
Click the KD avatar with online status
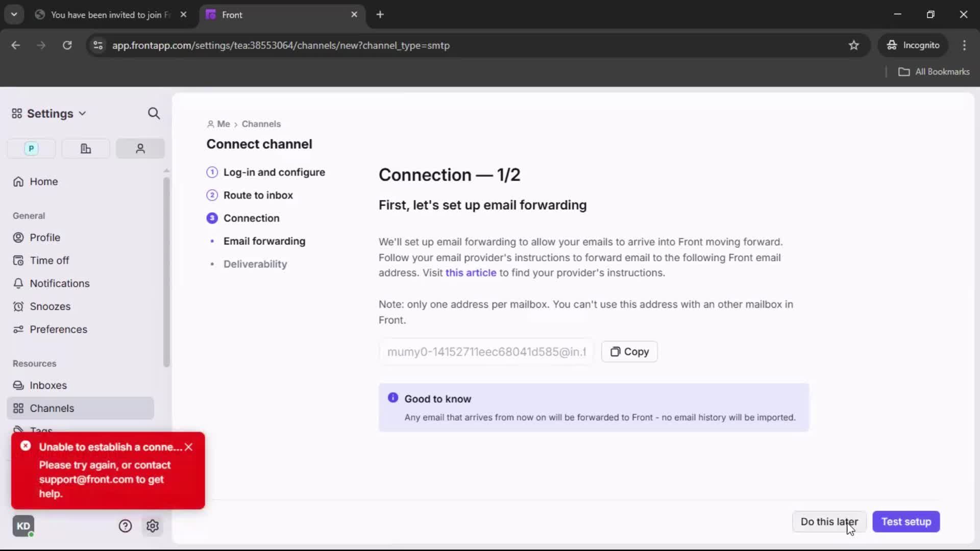tap(23, 526)
